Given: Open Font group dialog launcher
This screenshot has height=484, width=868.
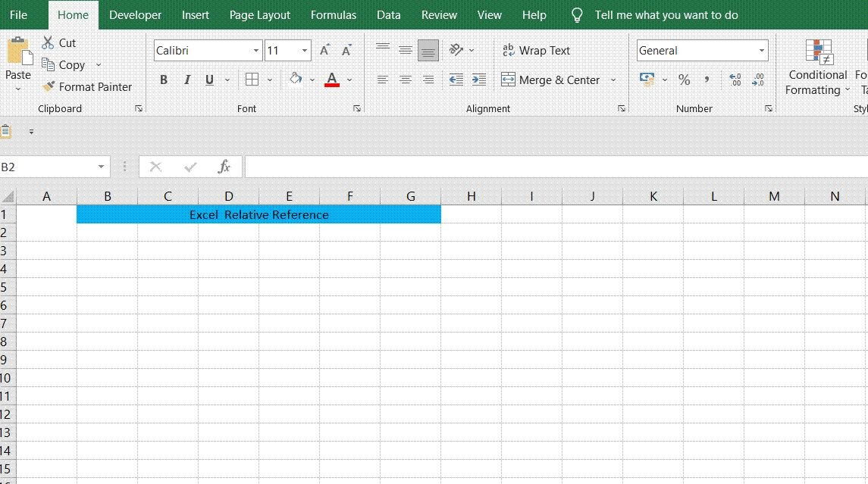Looking at the screenshot, I should (x=357, y=109).
